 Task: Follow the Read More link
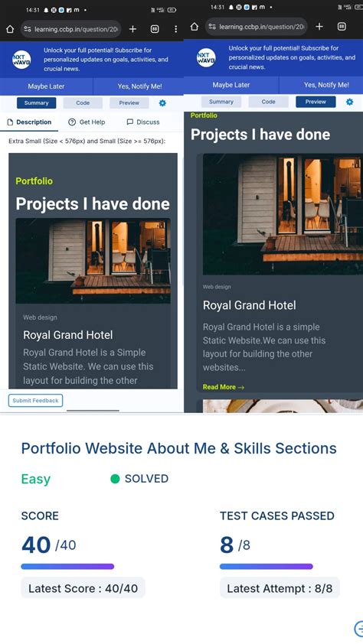coord(223,387)
